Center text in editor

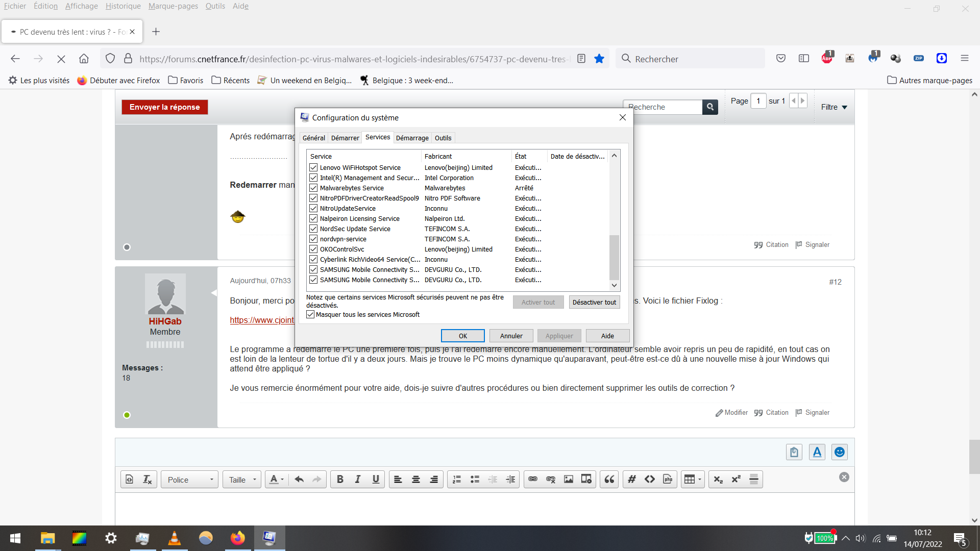coord(416,480)
